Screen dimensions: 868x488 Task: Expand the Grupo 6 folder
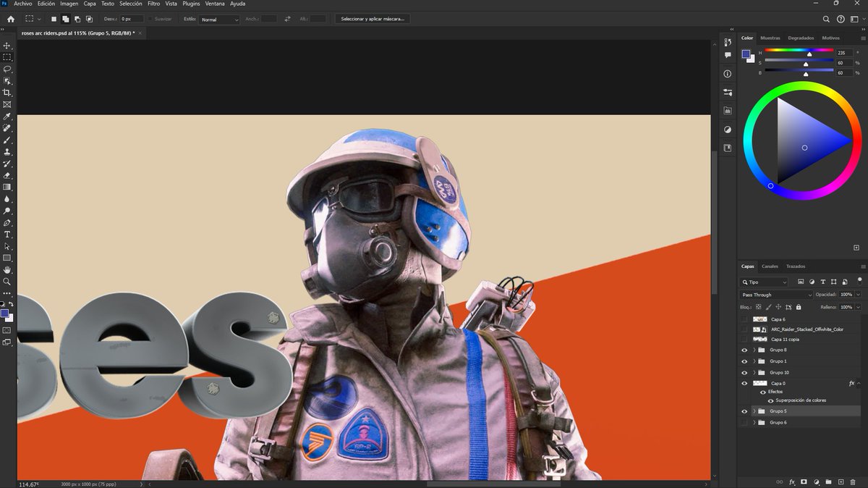coord(754,422)
